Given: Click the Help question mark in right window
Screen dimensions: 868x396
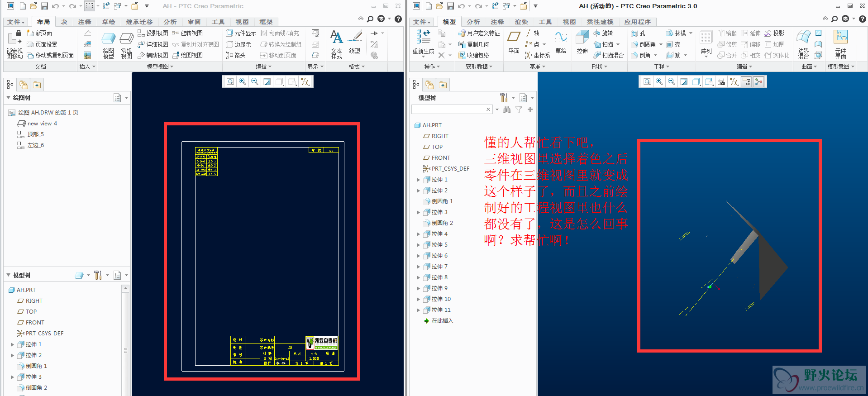Looking at the screenshot, I should 863,19.
